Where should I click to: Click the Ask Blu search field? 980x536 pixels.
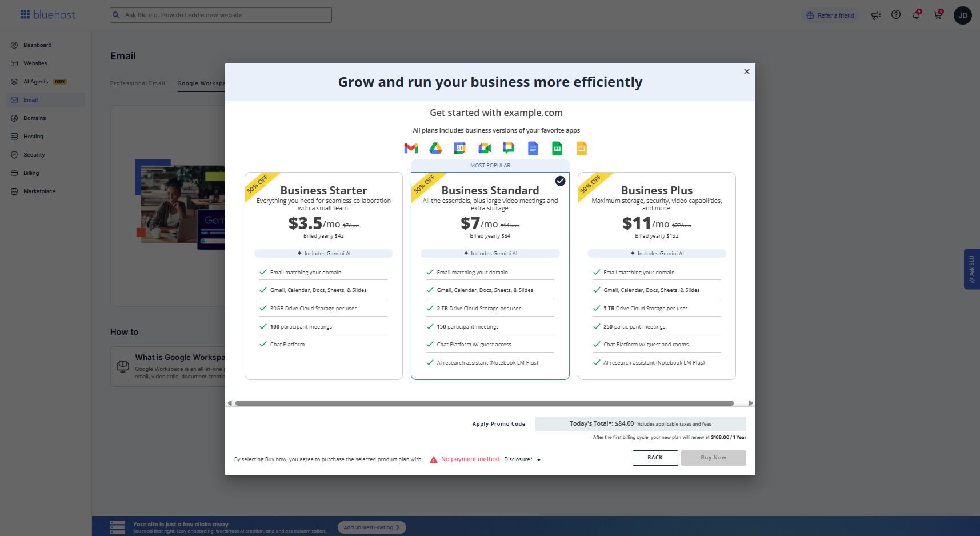(221, 15)
